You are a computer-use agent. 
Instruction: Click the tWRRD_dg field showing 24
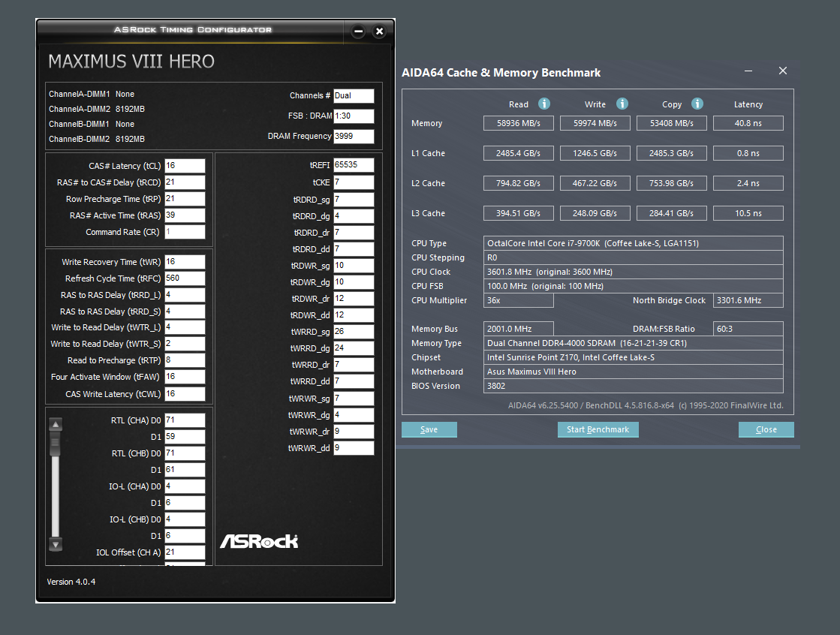354,348
